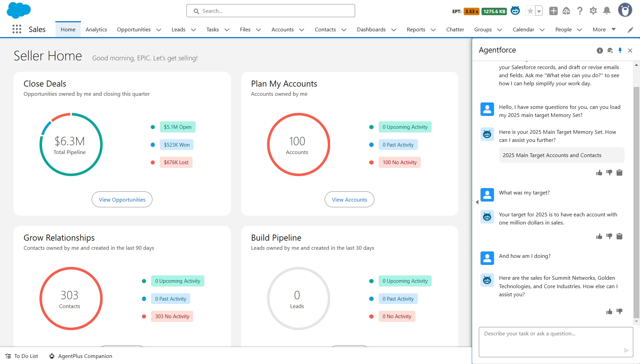Expand the Dashboards tab dropdown
This screenshot has width=640, height=364.
(x=394, y=30)
